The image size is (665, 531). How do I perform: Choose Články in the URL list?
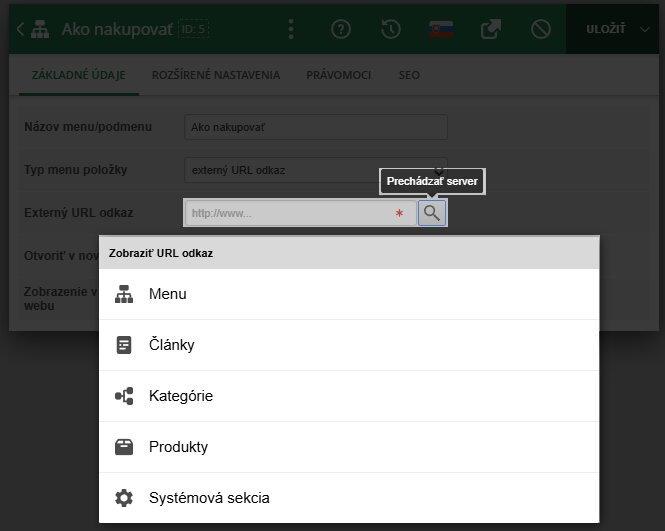point(349,345)
